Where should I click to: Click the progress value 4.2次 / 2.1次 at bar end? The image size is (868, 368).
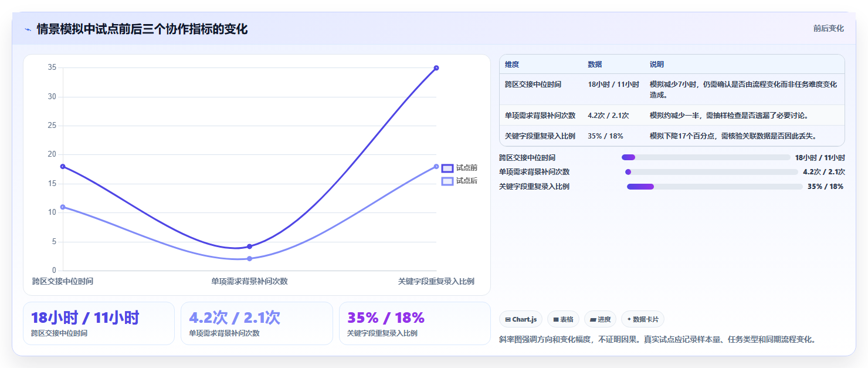pos(824,172)
